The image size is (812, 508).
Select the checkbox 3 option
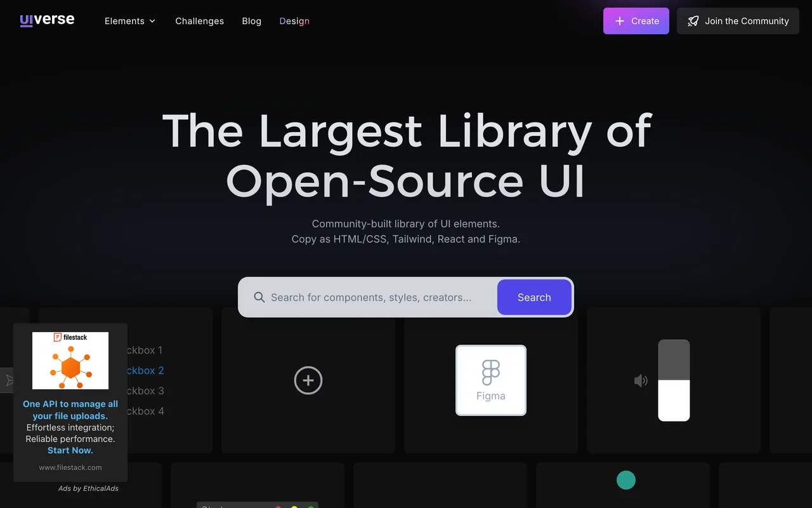pos(145,391)
